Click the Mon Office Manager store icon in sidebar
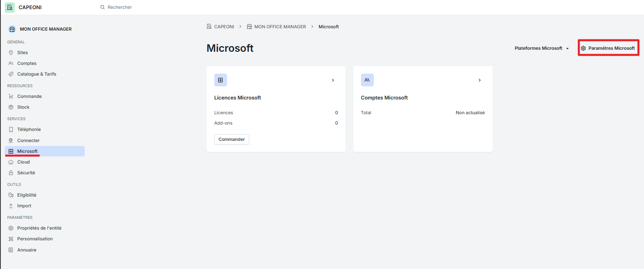This screenshot has height=269, width=644. [x=12, y=29]
